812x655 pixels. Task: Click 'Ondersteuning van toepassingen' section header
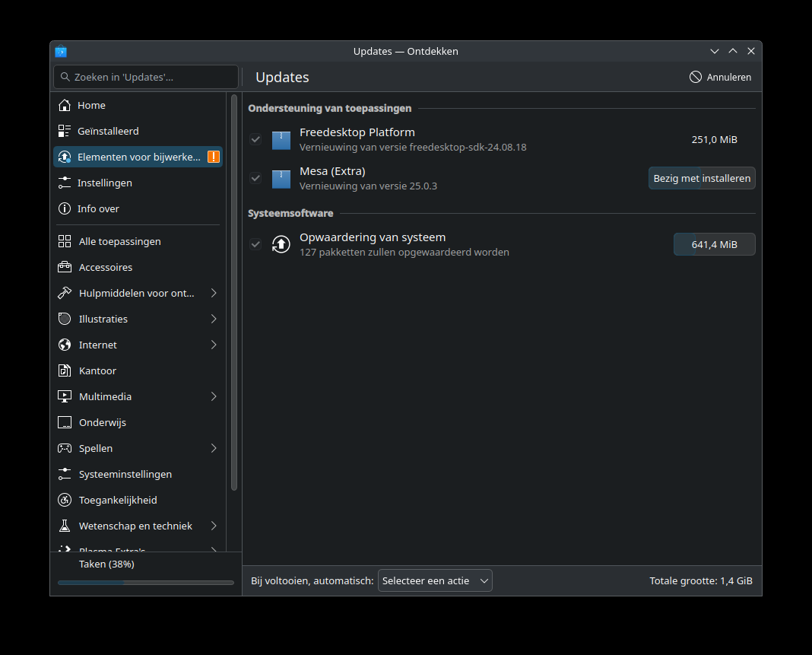pos(330,108)
